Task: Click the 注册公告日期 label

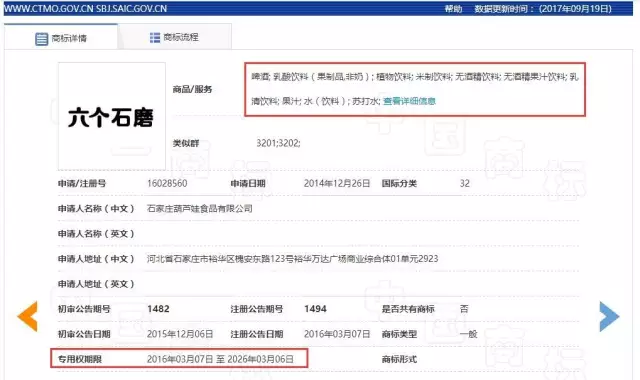Action: tap(257, 334)
